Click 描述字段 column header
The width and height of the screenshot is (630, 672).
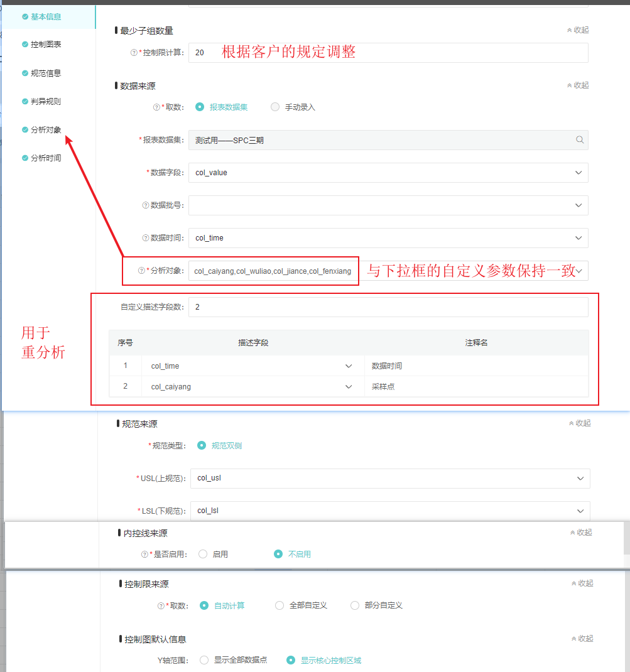click(253, 343)
